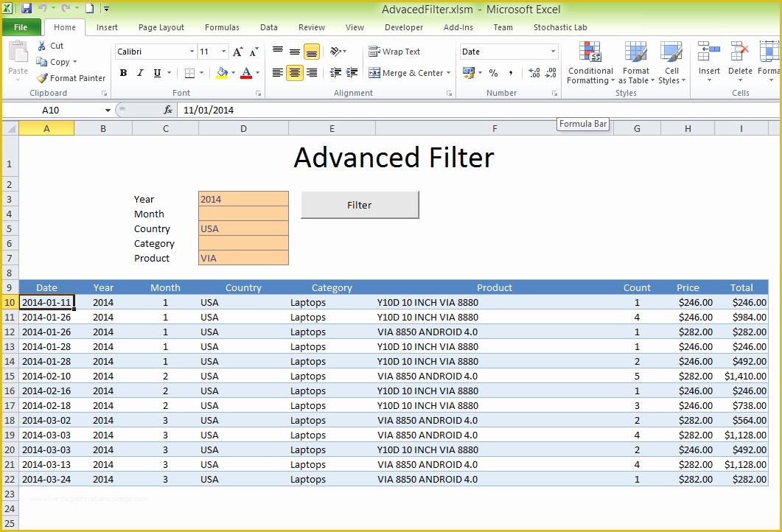Click the Save icon in quick access toolbar

point(26,9)
